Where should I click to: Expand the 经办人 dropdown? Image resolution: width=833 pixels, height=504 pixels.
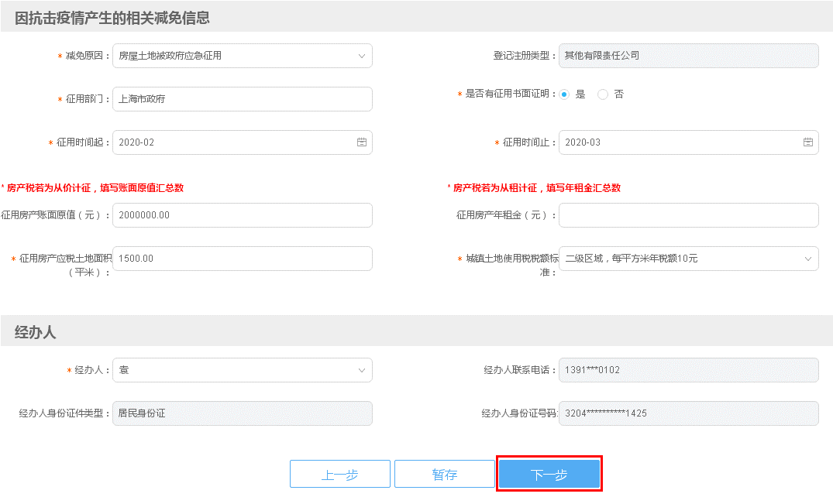click(361, 370)
